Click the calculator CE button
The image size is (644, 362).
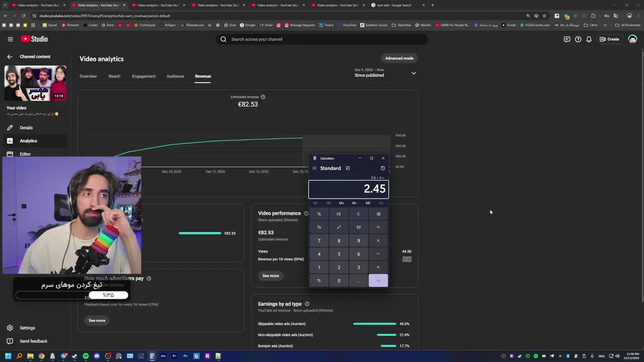pyautogui.click(x=339, y=214)
